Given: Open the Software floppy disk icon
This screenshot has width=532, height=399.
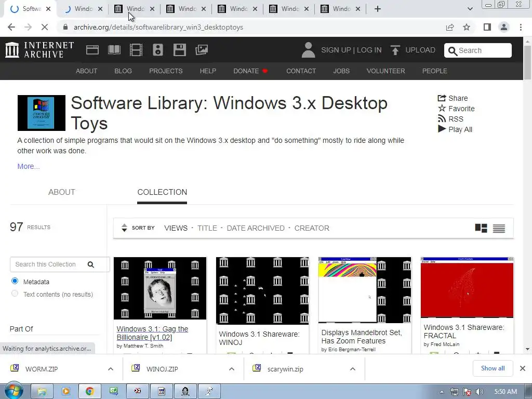Looking at the screenshot, I should (x=179, y=50).
